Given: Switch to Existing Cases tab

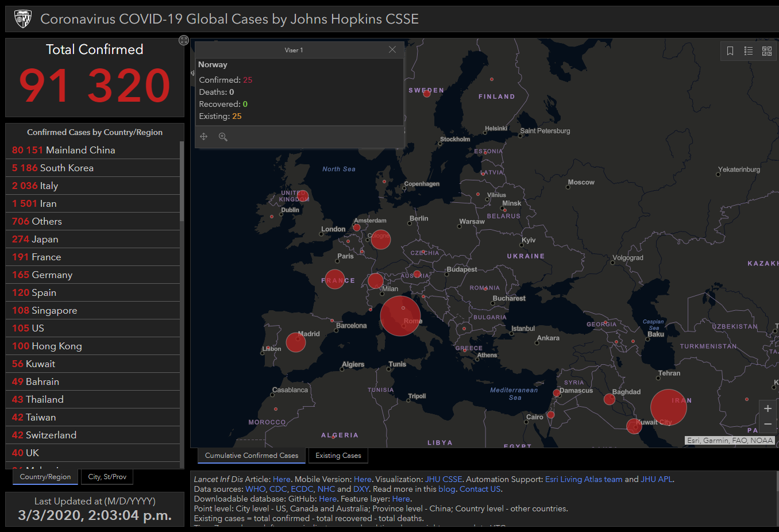Looking at the screenshot, I should coord(338,456).
